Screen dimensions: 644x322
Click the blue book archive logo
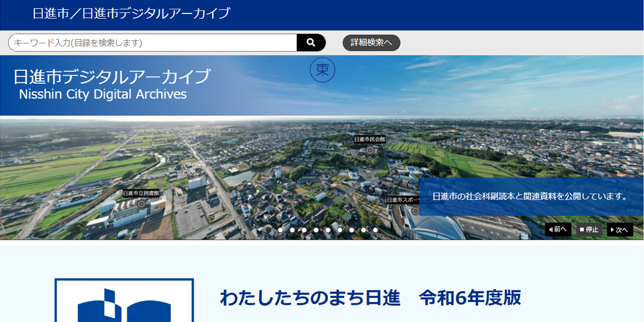123,306
